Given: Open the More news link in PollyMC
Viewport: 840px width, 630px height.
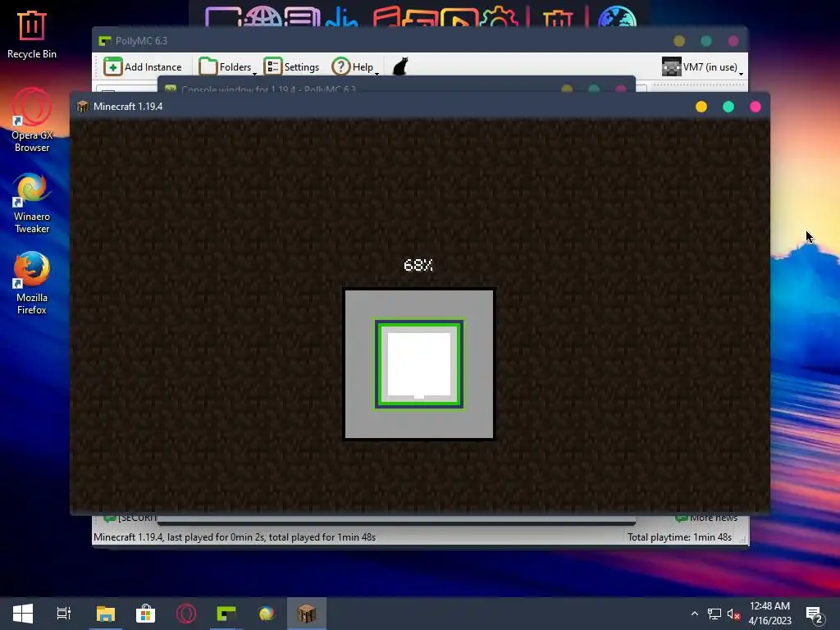Looking at the screenshot, I should click(x=706, y=518).
